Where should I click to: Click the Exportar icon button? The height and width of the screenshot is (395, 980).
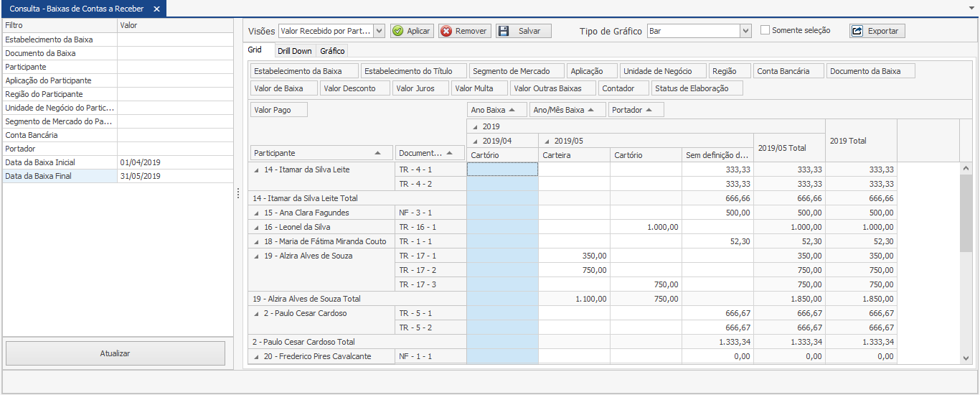857,31
